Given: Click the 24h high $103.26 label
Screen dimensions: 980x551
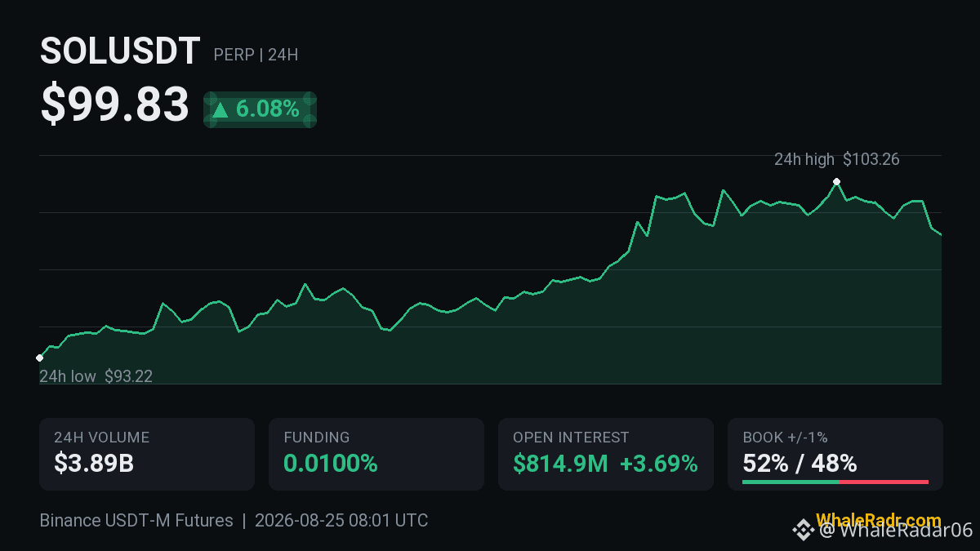Looking at the screenshot, I should pyautogui.click(x=836, y=159).
